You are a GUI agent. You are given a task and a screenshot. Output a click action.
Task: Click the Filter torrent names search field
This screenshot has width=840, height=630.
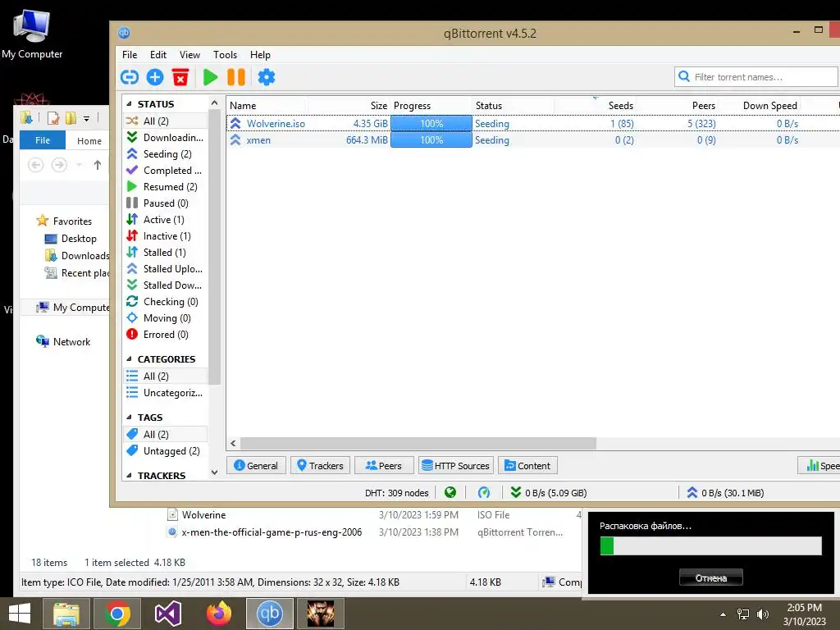[756, 77]
